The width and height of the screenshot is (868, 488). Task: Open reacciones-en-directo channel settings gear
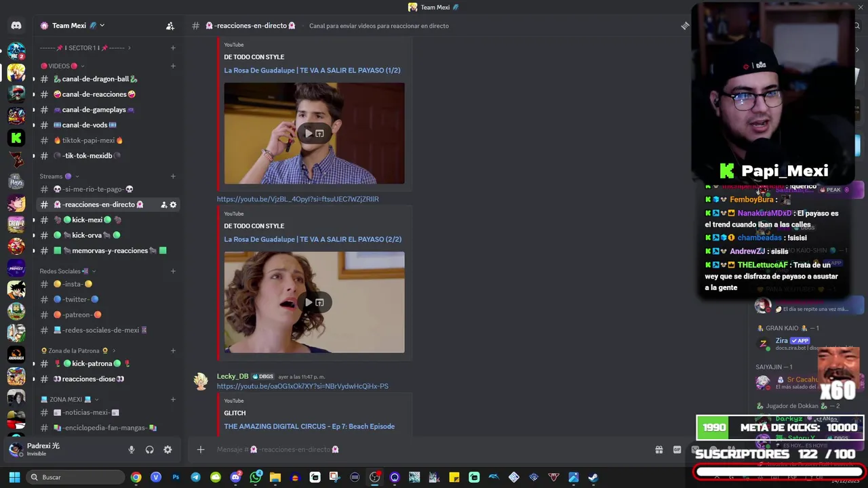173,205
